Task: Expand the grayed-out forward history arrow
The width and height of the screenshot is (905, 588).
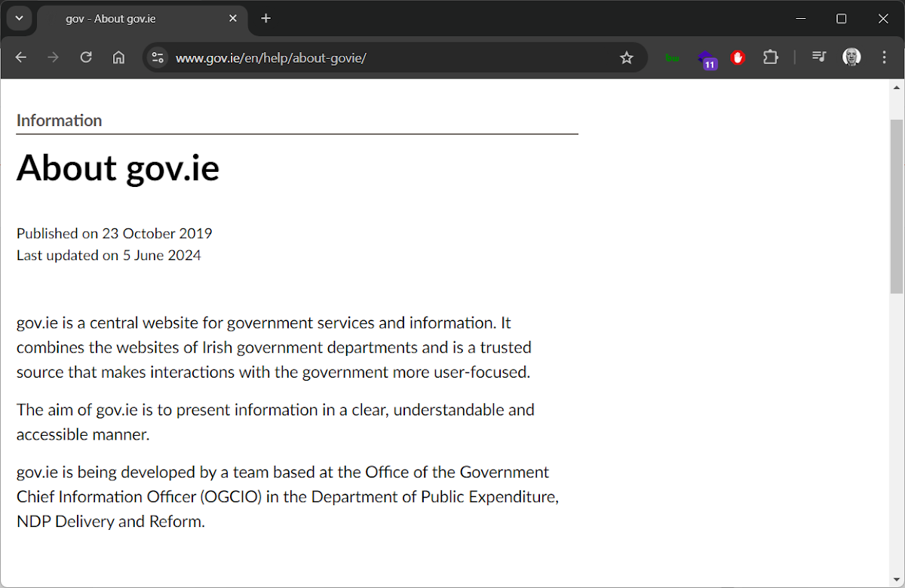Action: (x=53, y=57)
